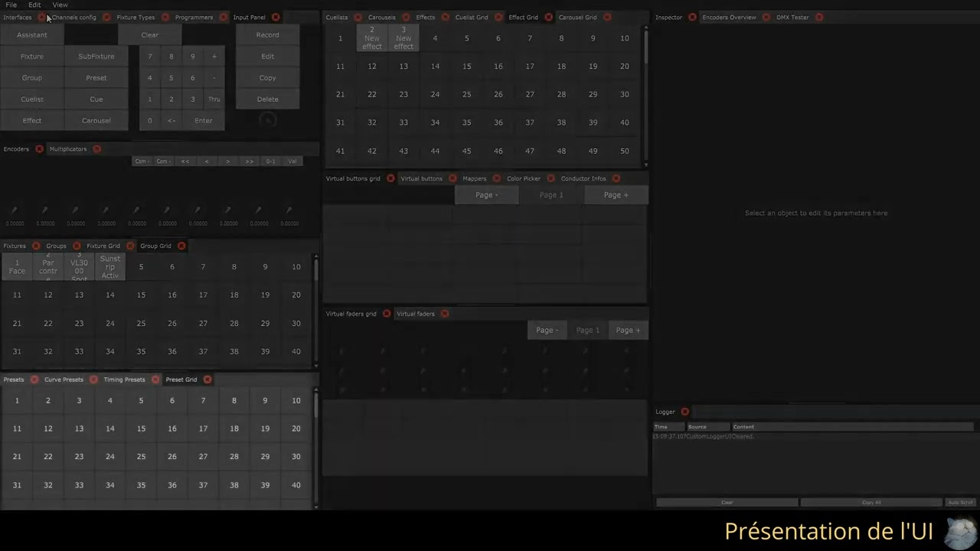
Task: Close the Carousel Grid tab via red X
Action: coord(607,17)
